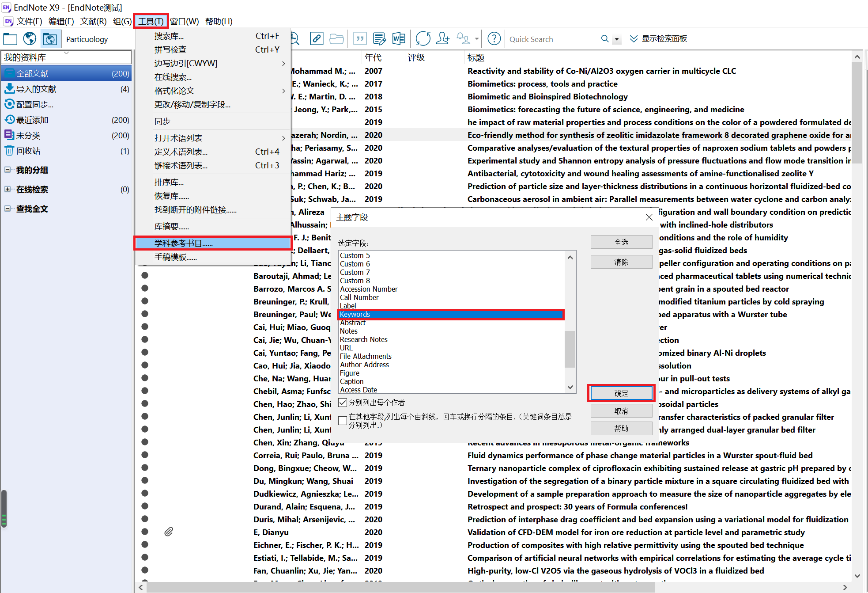This screenshot has width=868, height=593.
Task: Collapse the 查找全文 tree node
Action: (8, 209)
